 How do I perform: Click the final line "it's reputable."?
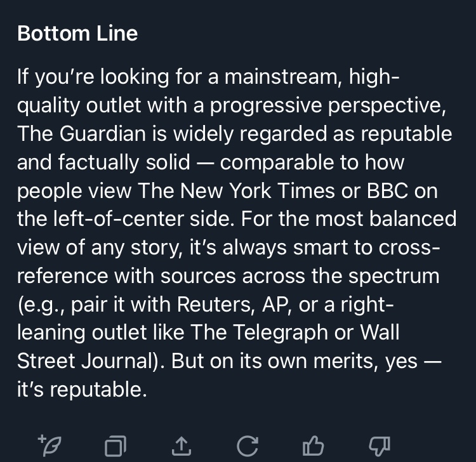click(82, 390)
